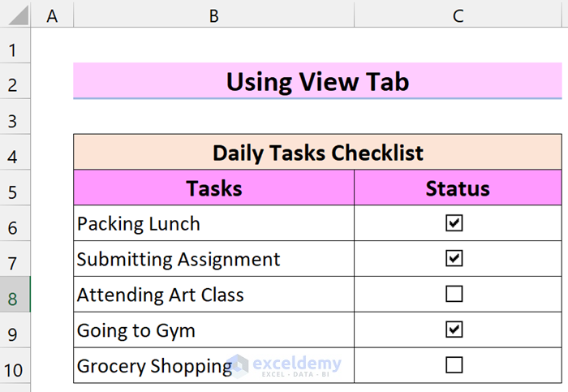Select column C header

[458, 15]
